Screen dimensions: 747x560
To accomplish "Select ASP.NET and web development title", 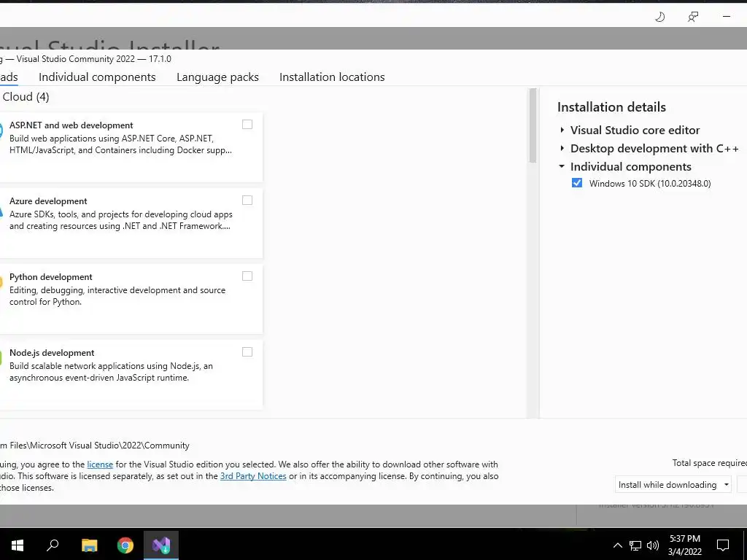I will tap(71, 125).
